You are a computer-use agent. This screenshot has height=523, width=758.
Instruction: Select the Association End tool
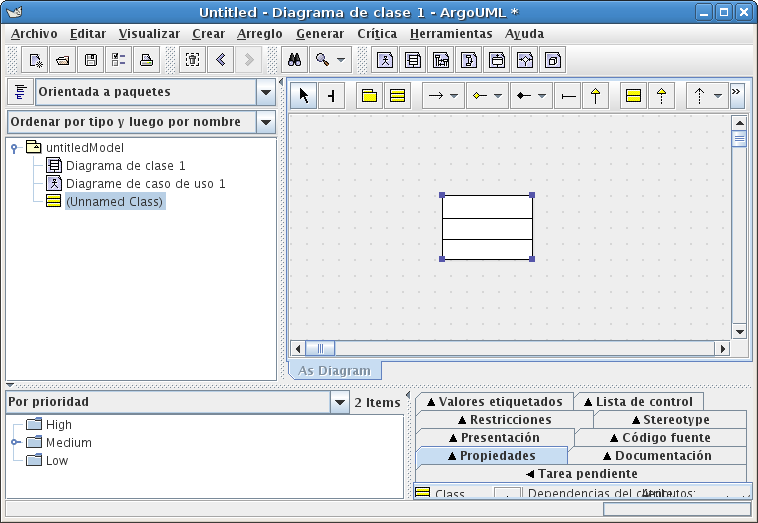click(568, 96)
